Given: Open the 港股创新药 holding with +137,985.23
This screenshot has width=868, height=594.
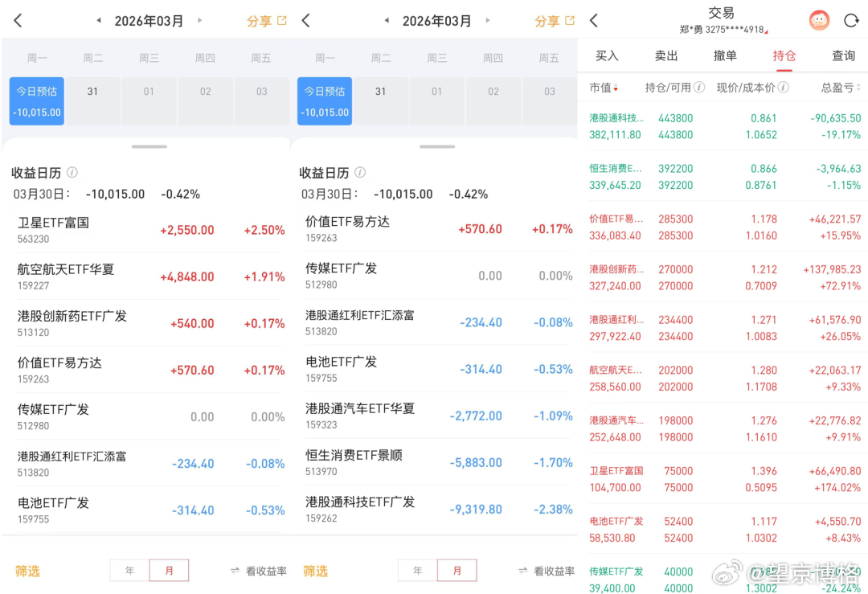Looking at the screenshot, I should tap(725, 277).
